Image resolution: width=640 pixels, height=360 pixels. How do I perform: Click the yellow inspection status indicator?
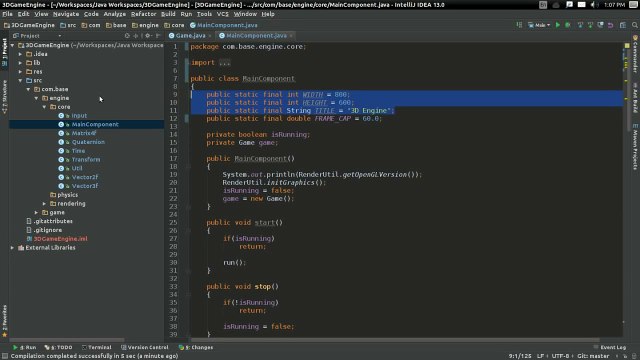click(627, 45)
